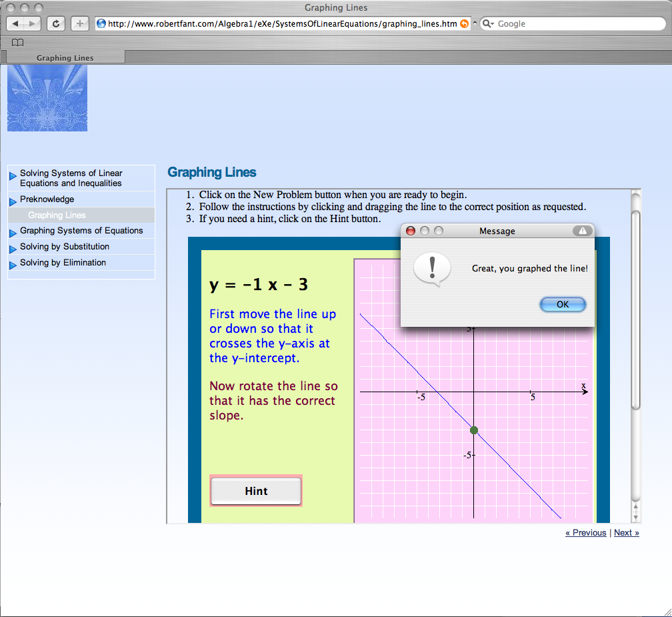Click the green y-intercept point on graph

click(x=473, y=430)
